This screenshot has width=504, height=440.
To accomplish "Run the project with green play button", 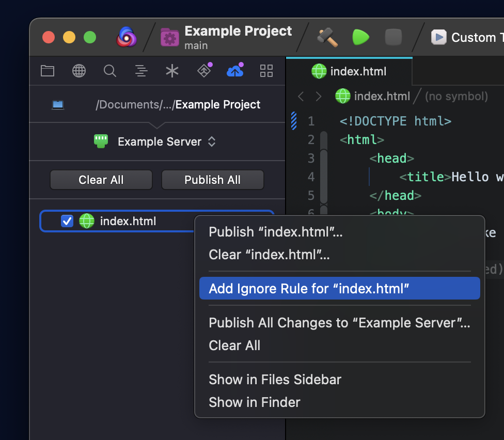I will (360, 37).
